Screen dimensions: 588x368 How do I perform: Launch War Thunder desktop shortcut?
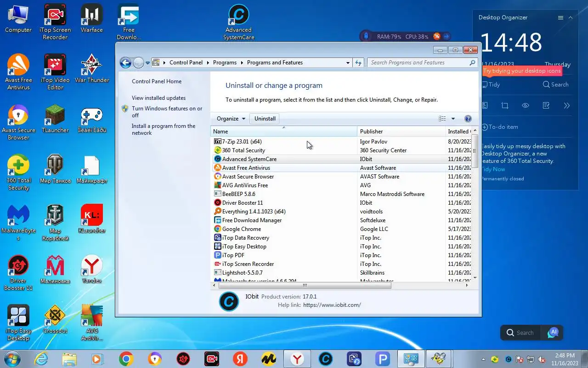(x=91, y=69)
